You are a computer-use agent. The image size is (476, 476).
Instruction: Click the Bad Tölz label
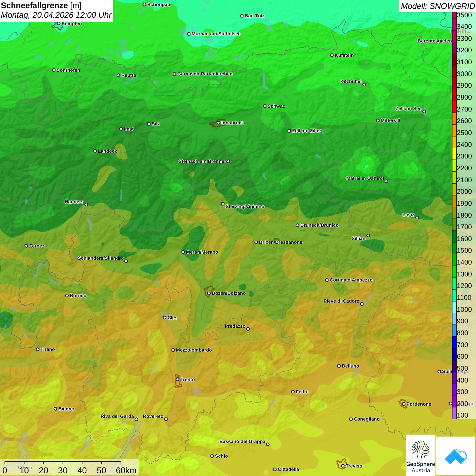(x=255, y=16)
